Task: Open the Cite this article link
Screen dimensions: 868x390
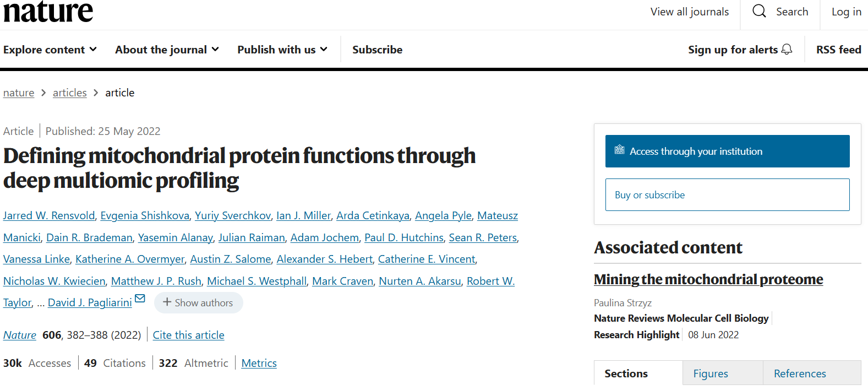Action: pos(188,335)
